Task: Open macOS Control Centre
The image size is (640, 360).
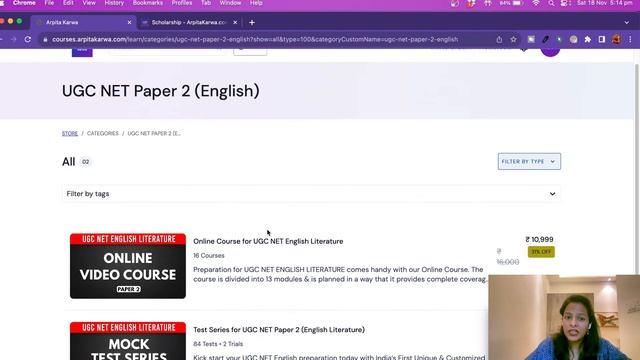Action: tap(564, 3)
